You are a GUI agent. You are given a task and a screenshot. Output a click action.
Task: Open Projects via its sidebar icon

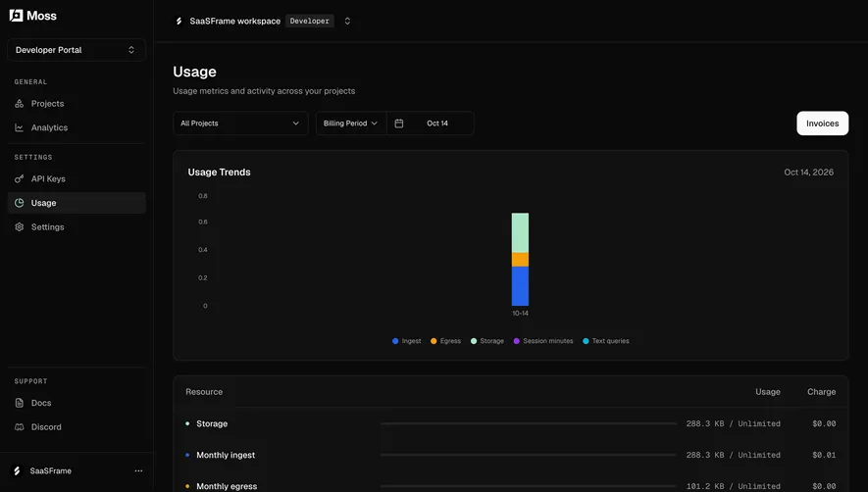click(20, 104)
